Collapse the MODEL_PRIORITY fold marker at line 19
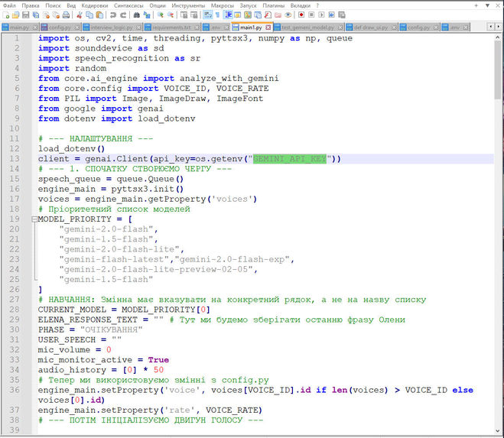Screen dimensions: 504x438 (x=34, y=219)
